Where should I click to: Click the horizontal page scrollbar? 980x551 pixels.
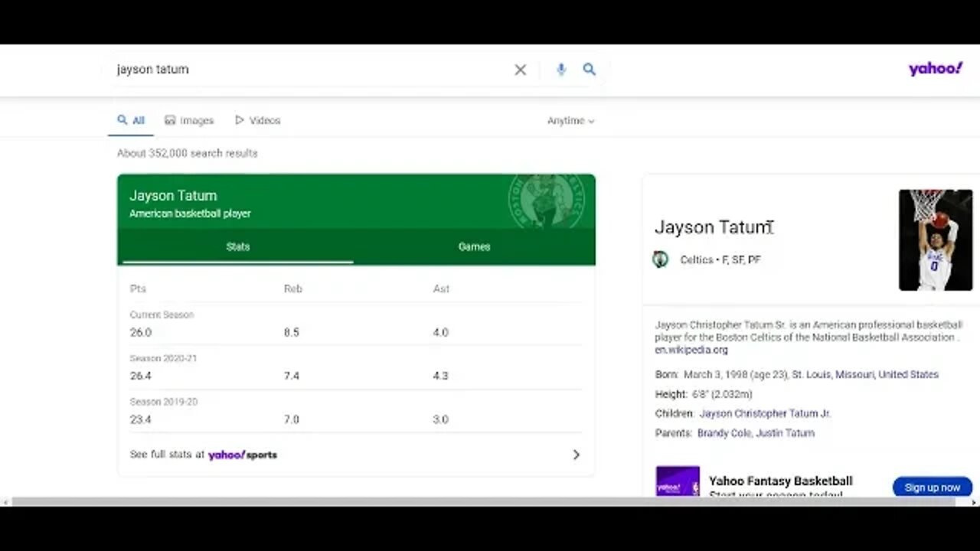(x=482, y=502)
